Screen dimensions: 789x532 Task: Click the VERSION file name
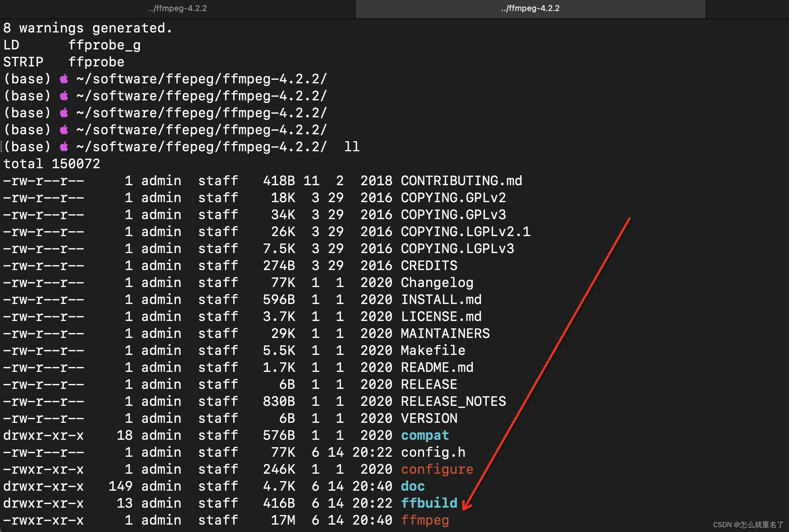[x=429, y=418]
